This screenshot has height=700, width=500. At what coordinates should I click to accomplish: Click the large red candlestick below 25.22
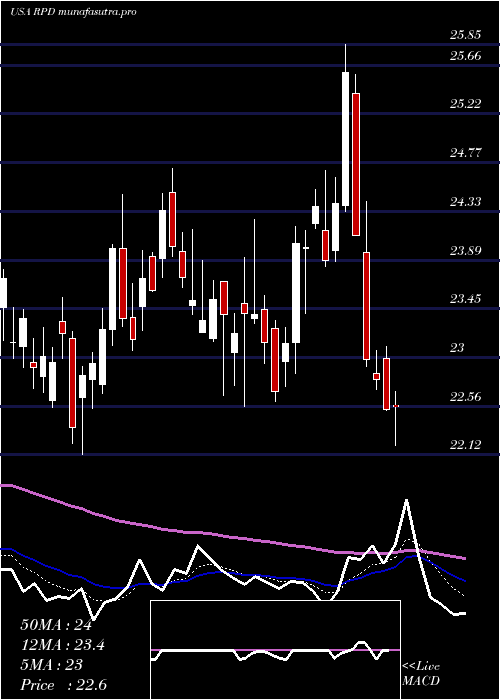pos(356,164)
